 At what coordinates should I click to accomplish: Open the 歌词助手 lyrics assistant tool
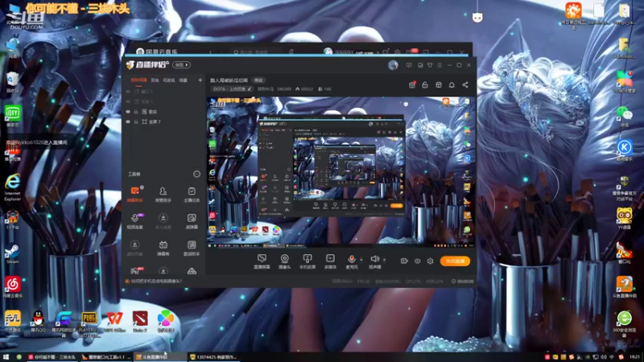pyautogui.click(x=192, y=248)
